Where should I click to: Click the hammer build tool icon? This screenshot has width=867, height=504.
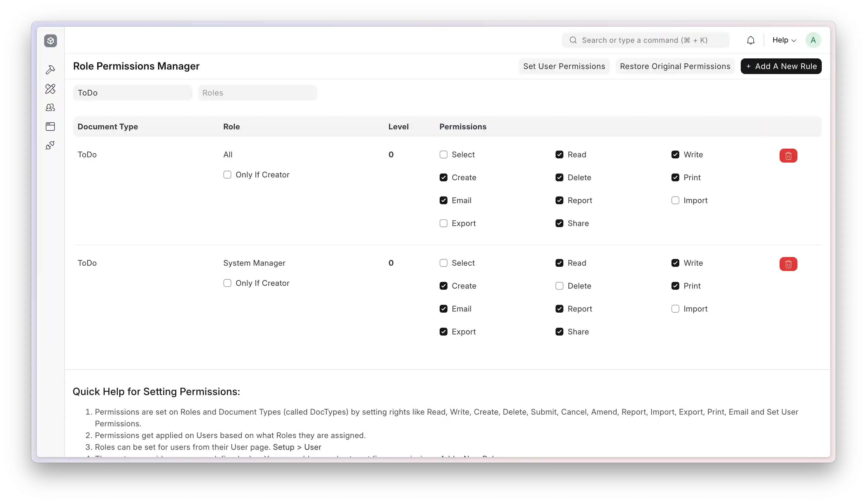50,70
